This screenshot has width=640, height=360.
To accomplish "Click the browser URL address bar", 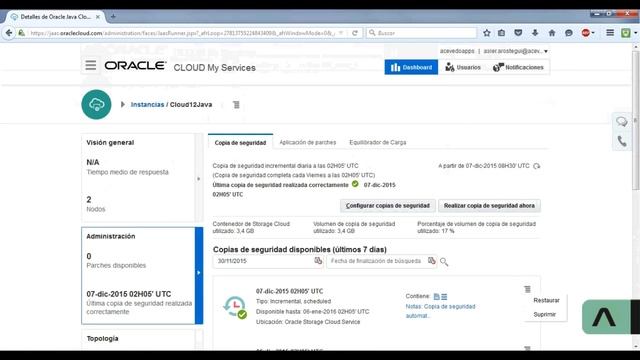I will click(183, 33).
